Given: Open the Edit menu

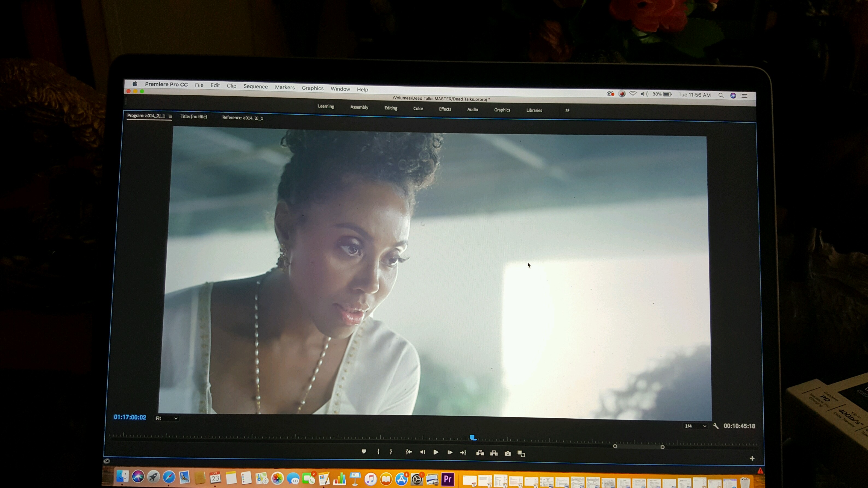Looking at the screenshot, I should 215,85.
